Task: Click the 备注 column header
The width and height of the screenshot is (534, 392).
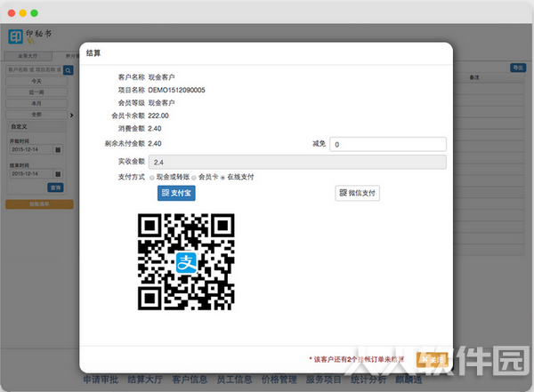Action: click(x=474, y=77)
